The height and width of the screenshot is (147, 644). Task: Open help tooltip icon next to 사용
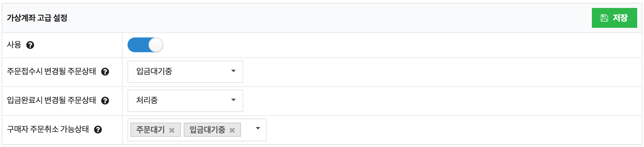30,45
